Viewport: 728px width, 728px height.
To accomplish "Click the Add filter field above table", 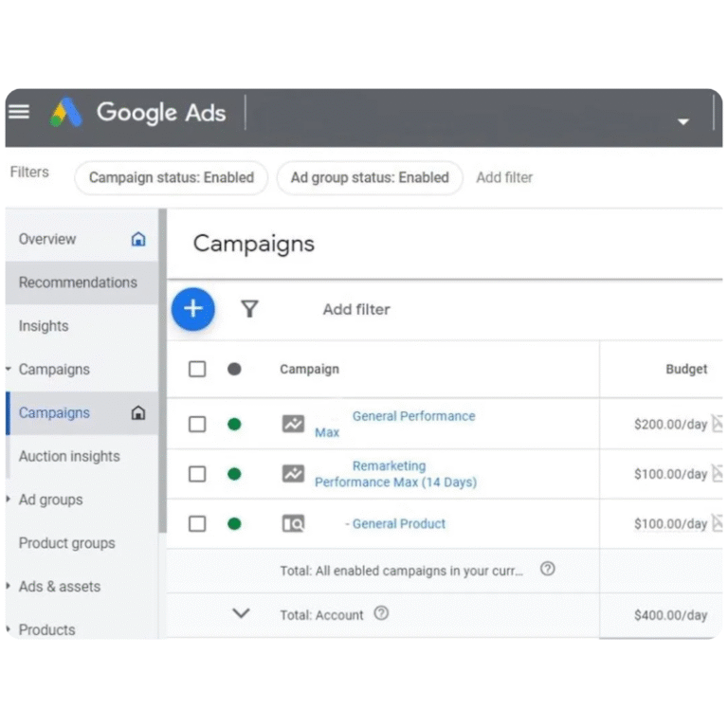I will tap(355, 309).
